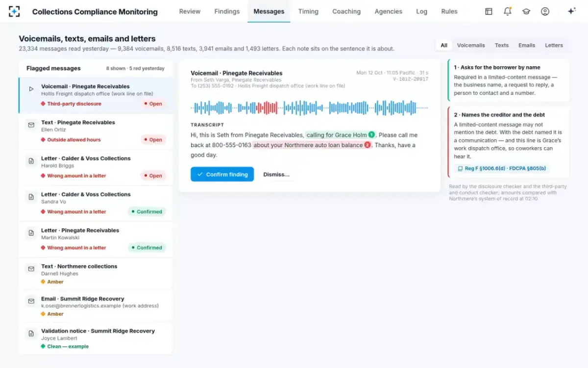Click the Third-party disclosure flag label

point(74,104)
